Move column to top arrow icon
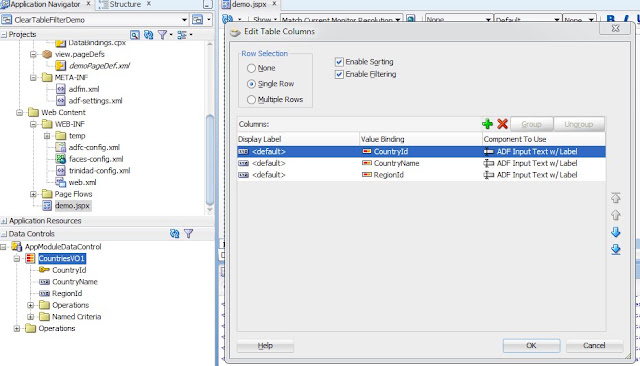640x366 pixels. click(616, 198)
